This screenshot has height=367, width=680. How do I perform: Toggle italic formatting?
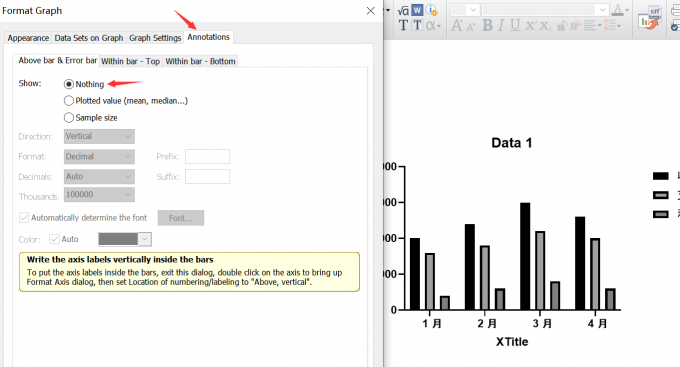(501, 25)
